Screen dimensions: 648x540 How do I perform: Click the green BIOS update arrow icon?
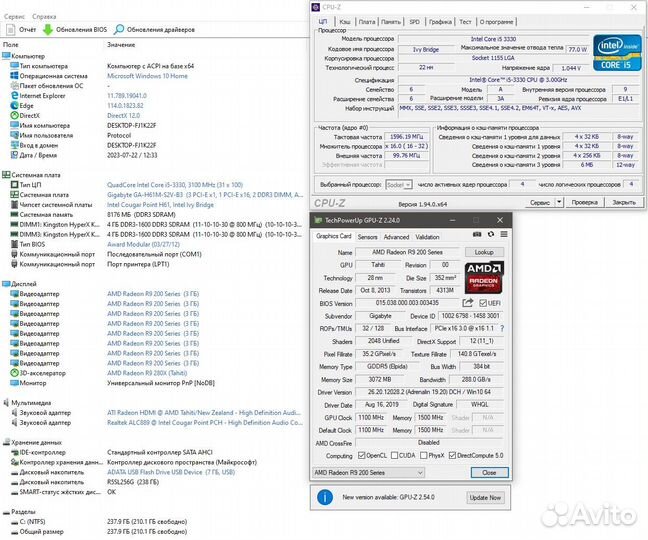pos(48,31)
